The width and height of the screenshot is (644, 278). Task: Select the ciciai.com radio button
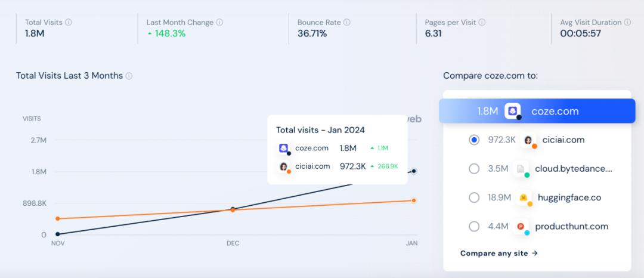click(x=474, y=140)
